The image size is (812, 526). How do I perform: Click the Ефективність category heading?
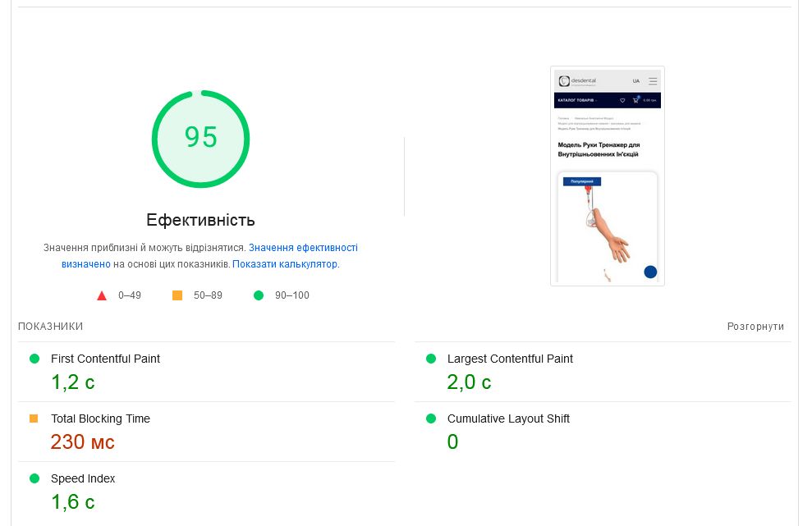pos(200,220)
